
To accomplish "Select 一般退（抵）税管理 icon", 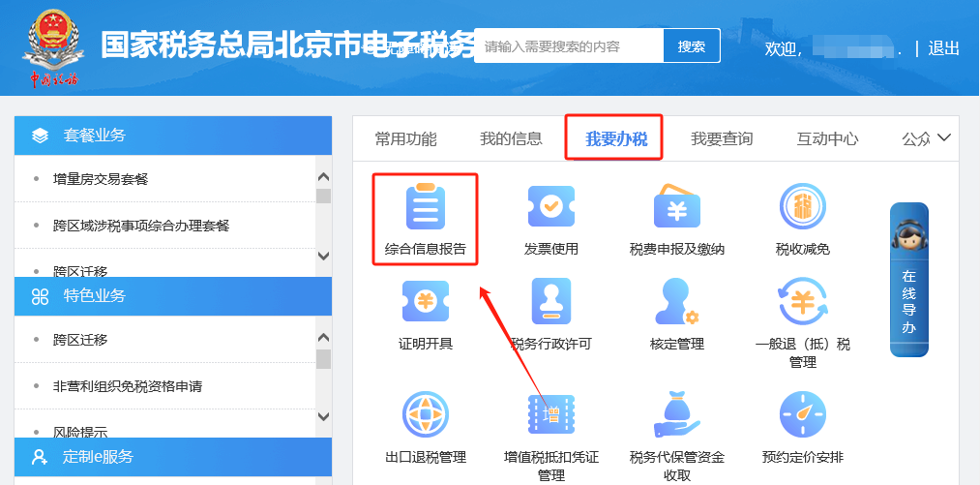I will (802, 302).
